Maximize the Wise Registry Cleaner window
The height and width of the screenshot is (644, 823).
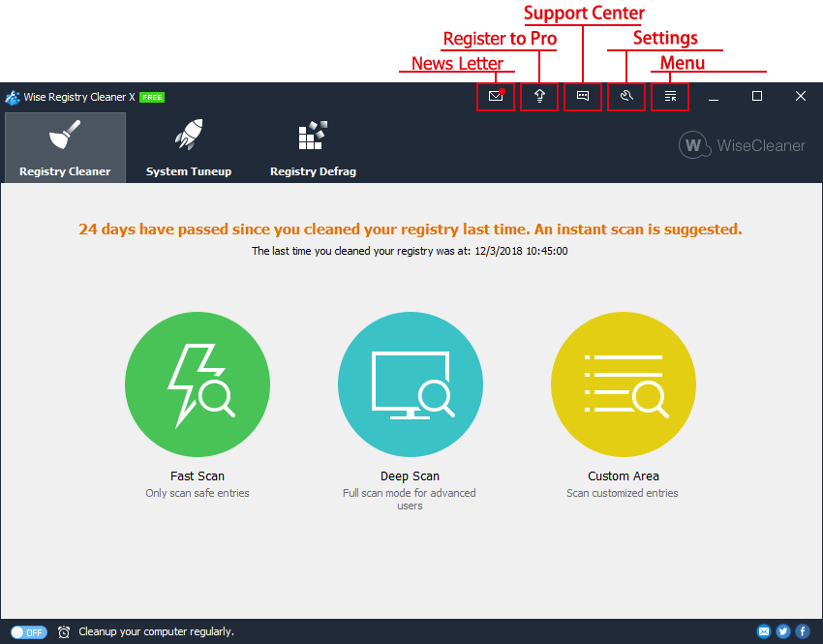(757, 96)
